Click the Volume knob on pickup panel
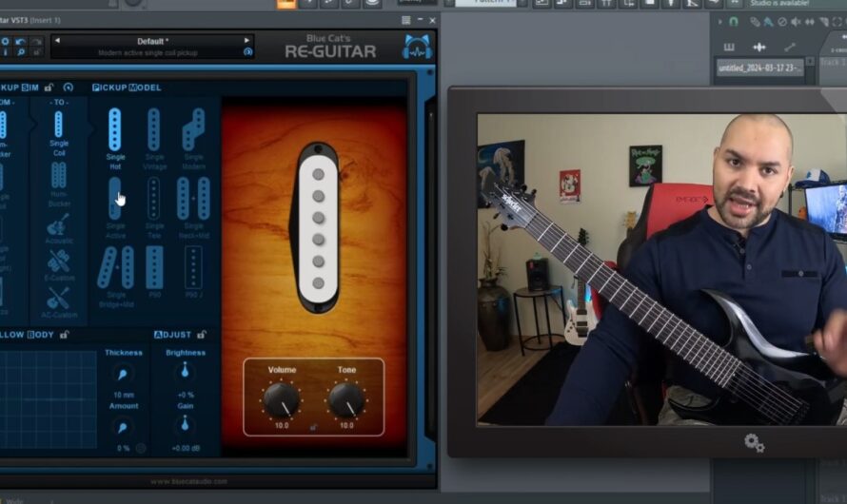Image resolution: width=847 pixels, height=504 pixels. (x=282, y=399)
